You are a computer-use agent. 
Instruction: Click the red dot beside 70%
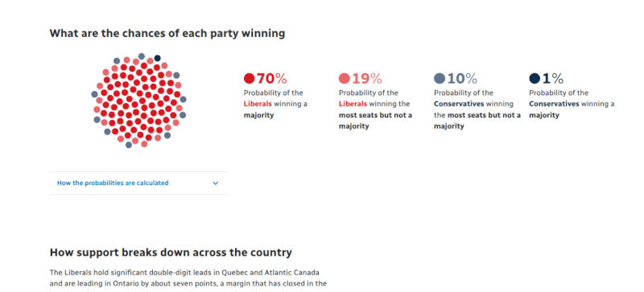[249, 79]
